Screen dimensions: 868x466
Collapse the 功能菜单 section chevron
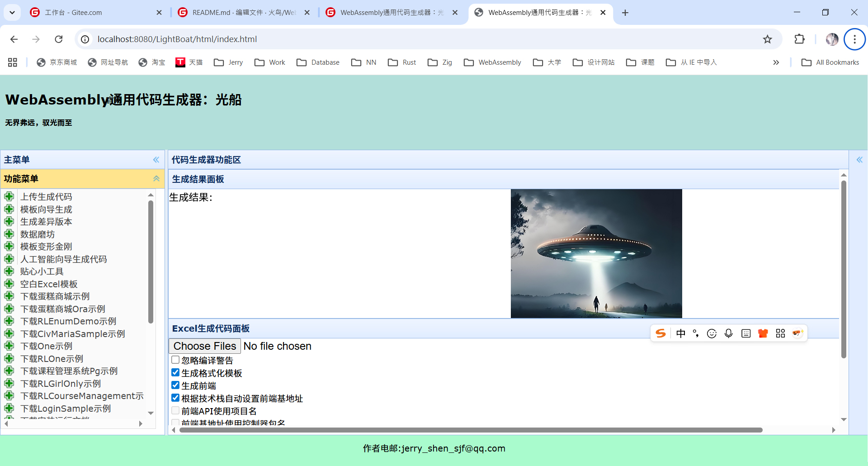coord(156,178)
